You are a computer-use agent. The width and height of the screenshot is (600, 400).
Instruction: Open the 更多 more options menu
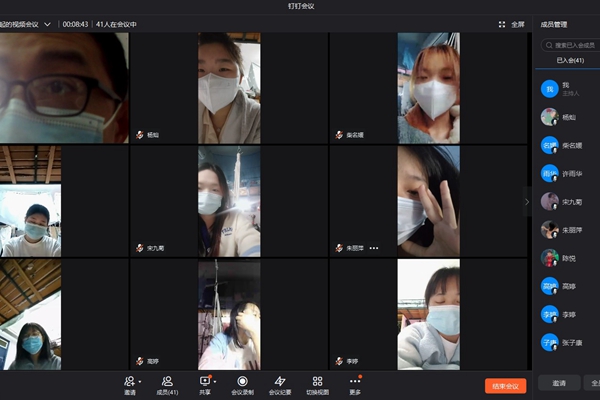355,385
